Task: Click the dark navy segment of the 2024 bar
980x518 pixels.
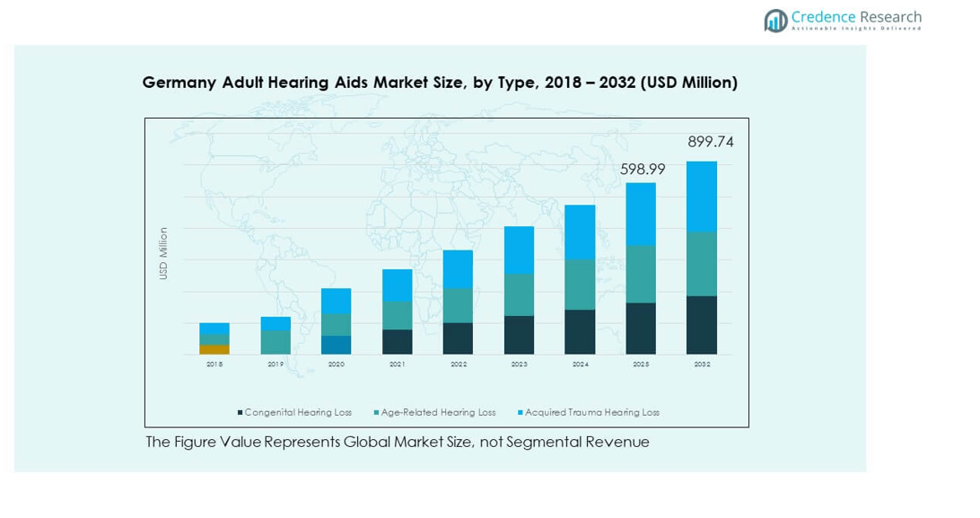Action: pyautogui.click(x=580, y=332)
